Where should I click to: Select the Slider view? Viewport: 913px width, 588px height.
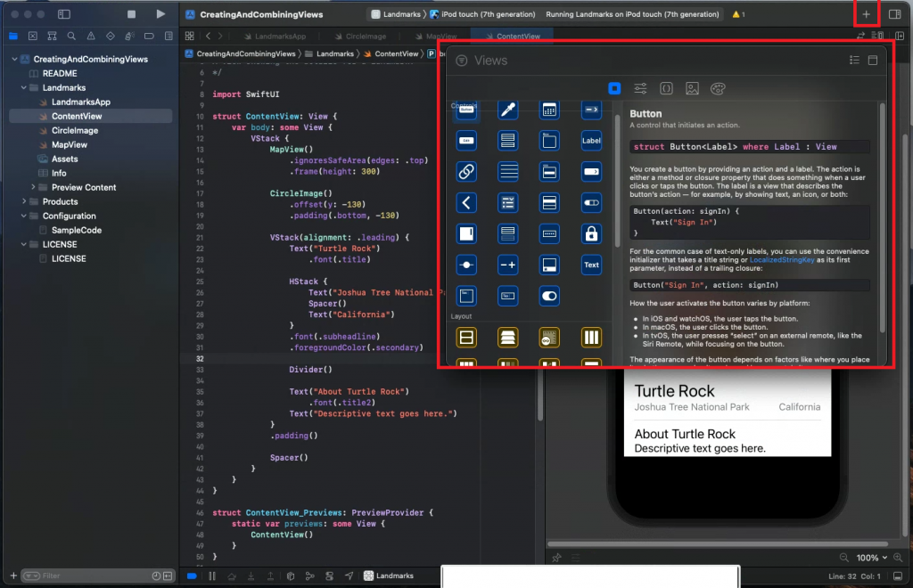coord(466,265)
